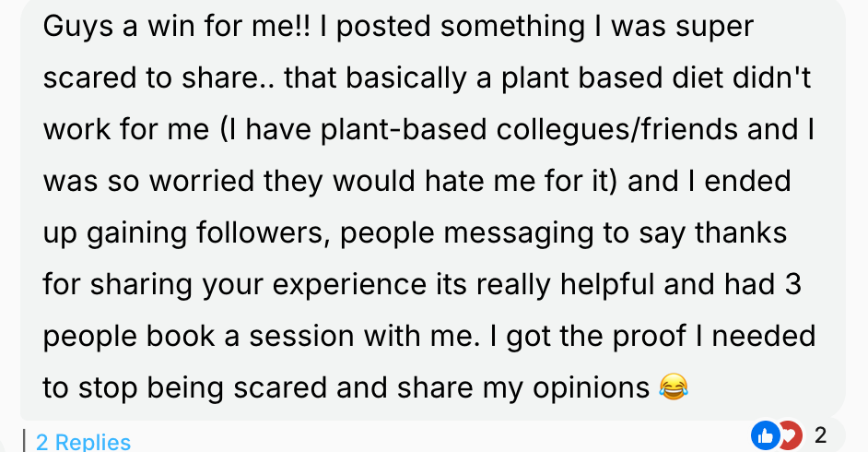This screenshot has width=868, height=452.
Task: Click the word "plant-based" in parentheses
Action: [x=403, y=130]
